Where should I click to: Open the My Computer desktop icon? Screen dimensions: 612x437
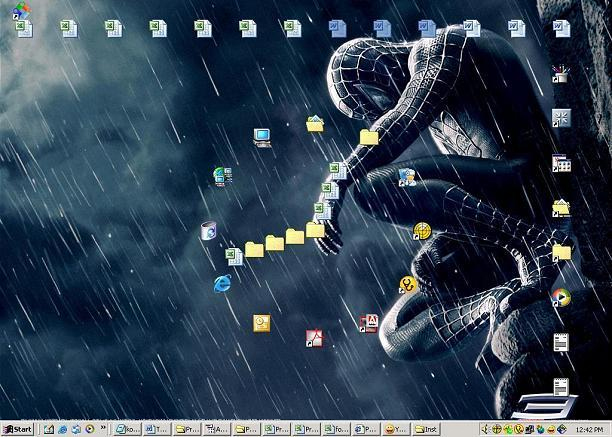(x=263, y=136)
